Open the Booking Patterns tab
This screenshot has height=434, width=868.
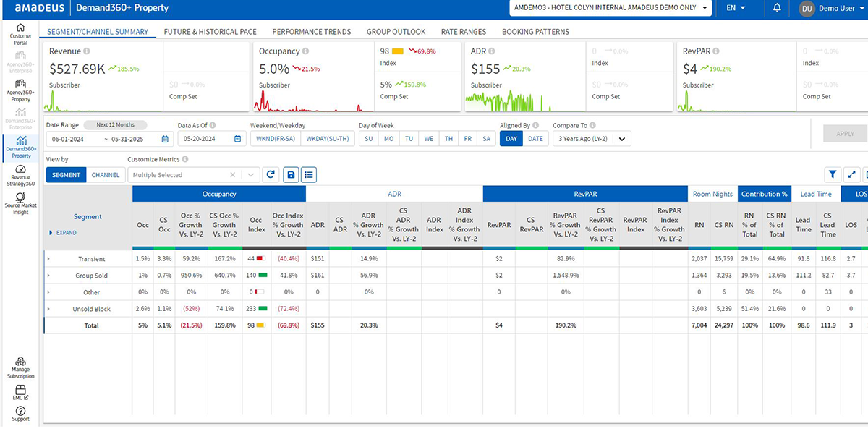(x=535, y=32)
